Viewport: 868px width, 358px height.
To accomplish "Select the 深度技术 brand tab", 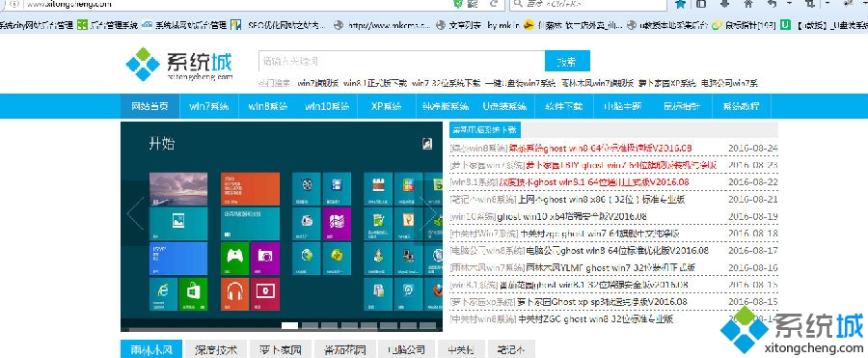I will 216,349.
